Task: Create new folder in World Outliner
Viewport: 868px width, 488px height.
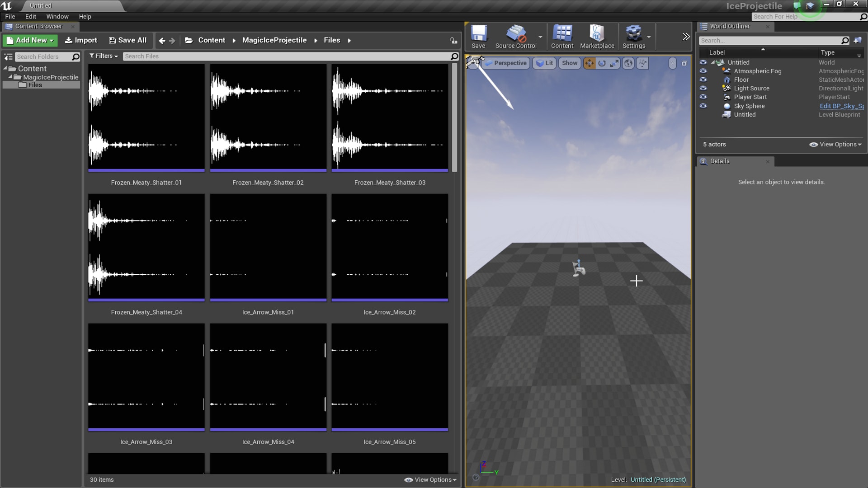Action: 858,41
